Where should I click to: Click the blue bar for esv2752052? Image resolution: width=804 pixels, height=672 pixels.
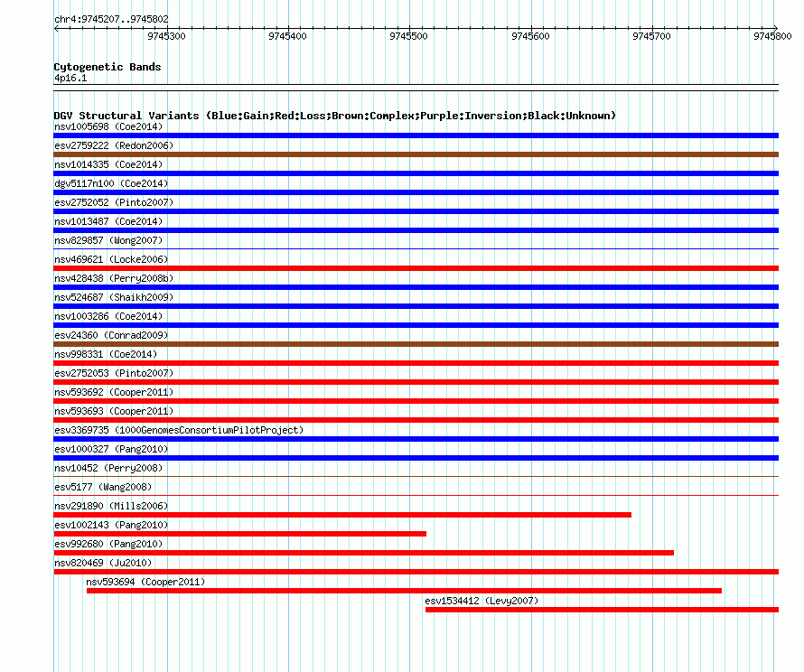point(416,211)
